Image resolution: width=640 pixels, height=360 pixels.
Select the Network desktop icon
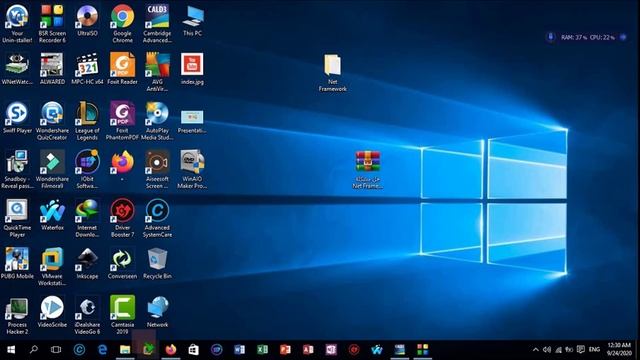(157, 312)
